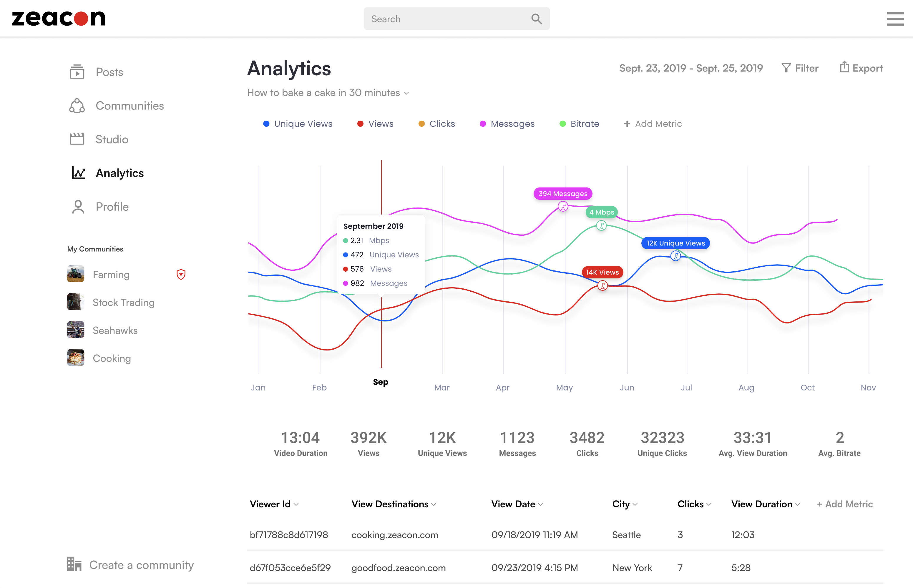This screenshot has height=588, width=913.
Task: Click the 14K Views chart marker
Action: (602, 285)
